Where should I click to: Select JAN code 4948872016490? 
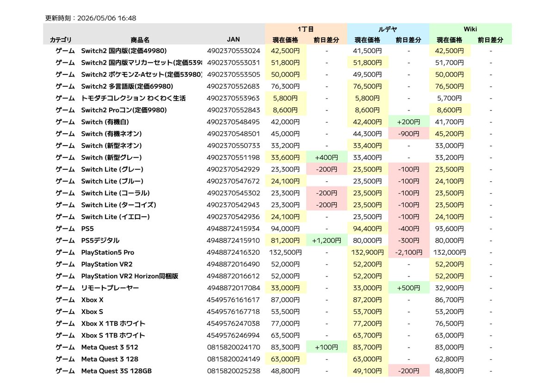point(234,264)
